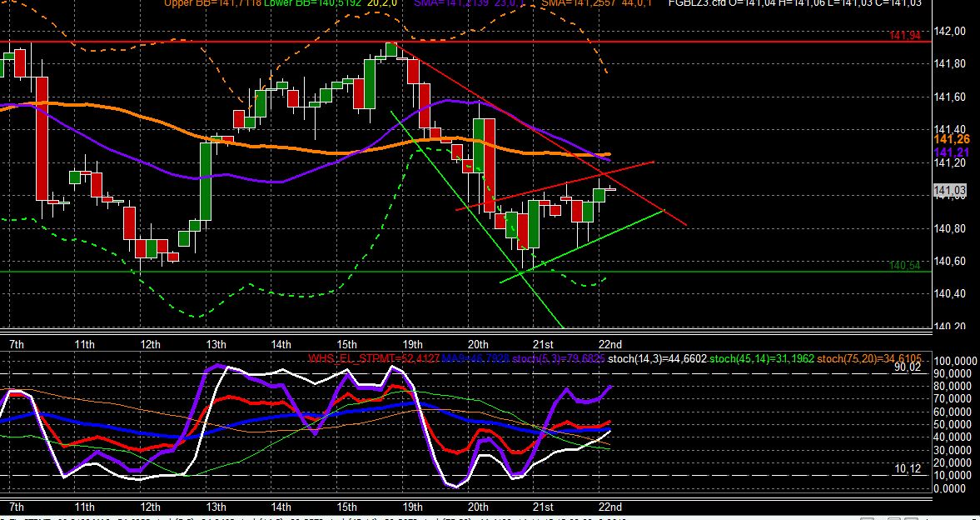Click the 100,0000 stochastic scale label
Screen dimensions: 980x520
955,361
